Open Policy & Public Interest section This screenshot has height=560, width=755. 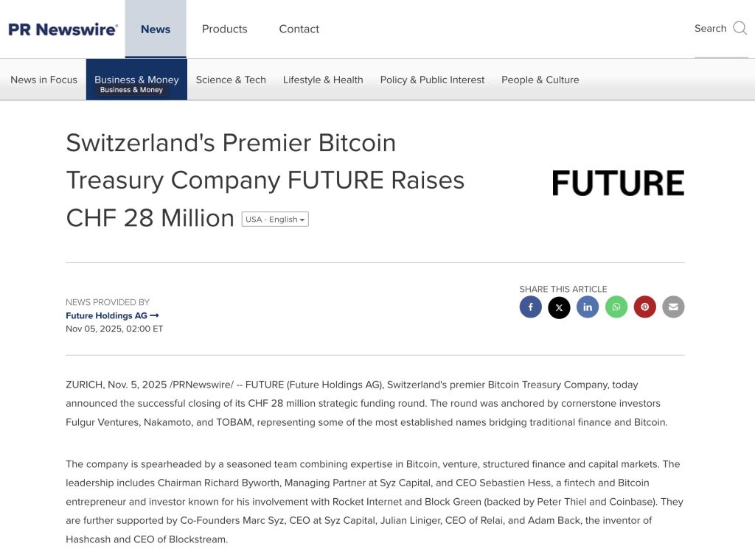(x=432, y=80)
